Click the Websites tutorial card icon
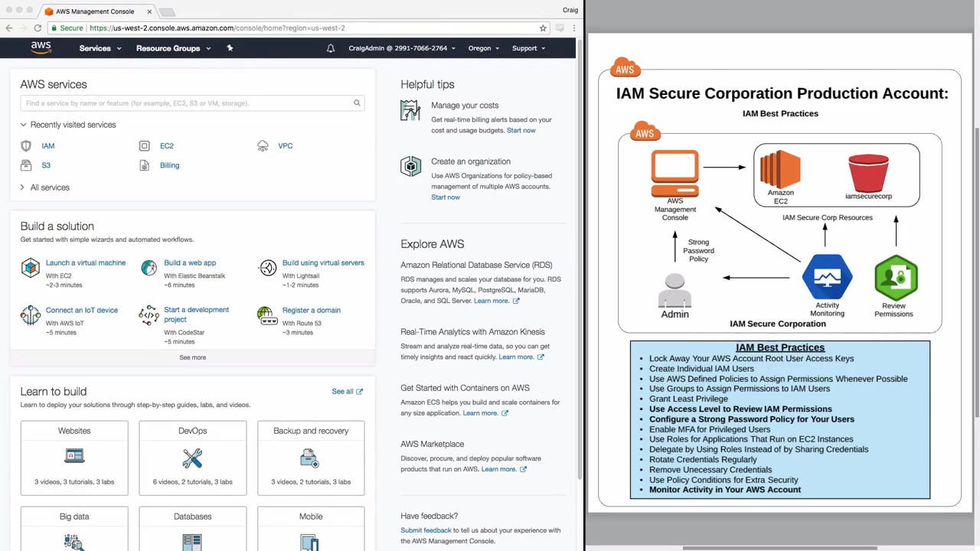The image size is (980, 551). 74,456
